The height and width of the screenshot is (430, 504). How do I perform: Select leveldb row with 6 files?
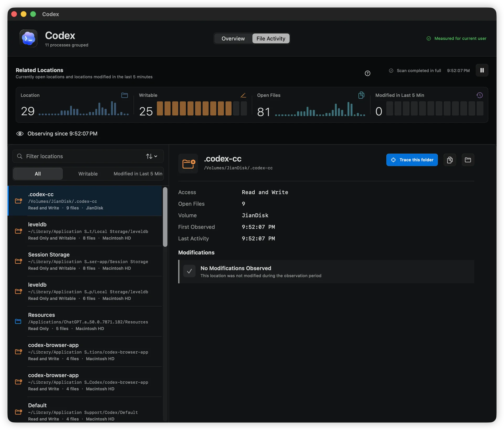point(85,291)
